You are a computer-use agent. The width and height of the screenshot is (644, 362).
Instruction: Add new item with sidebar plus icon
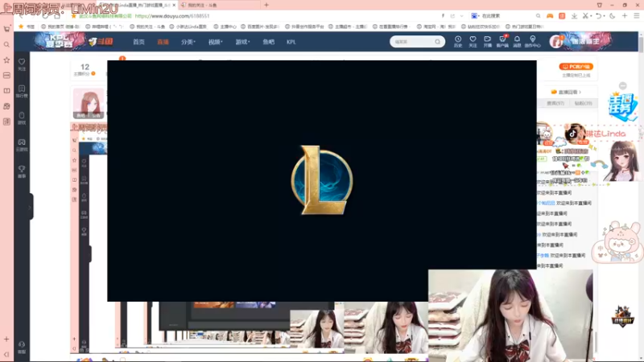(x=6, y=339)
